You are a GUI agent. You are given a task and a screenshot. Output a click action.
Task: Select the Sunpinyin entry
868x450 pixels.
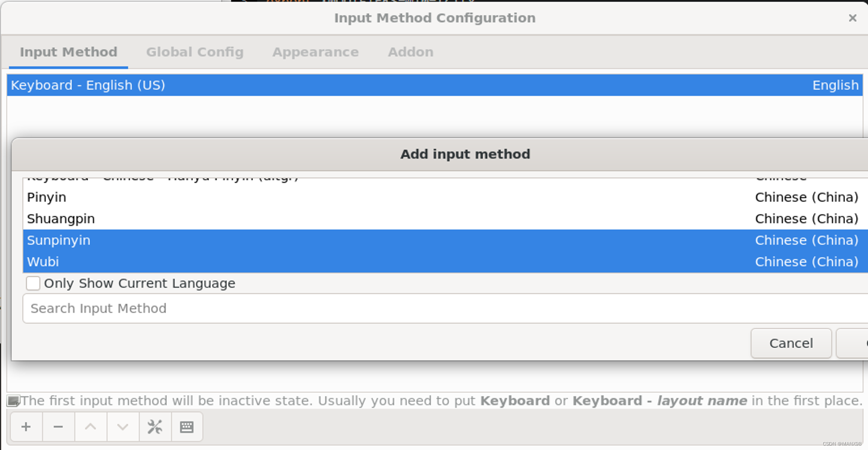(59, 240)
